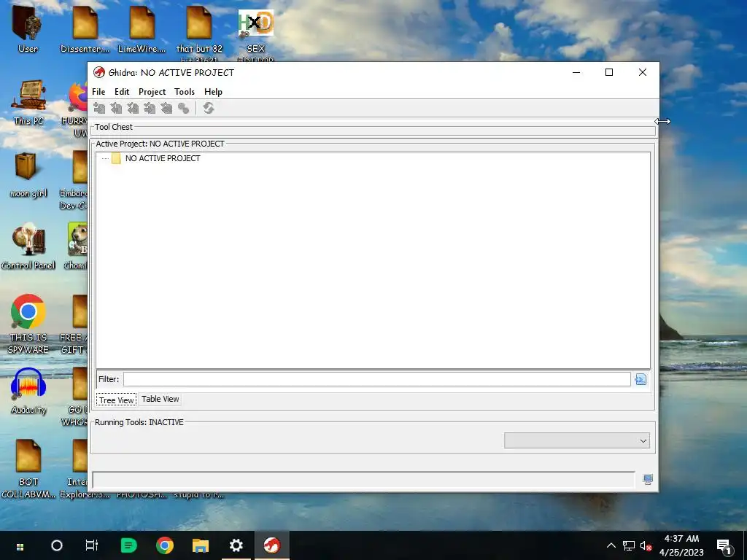Click the Check In File toolbar icon

pos(150,109)
